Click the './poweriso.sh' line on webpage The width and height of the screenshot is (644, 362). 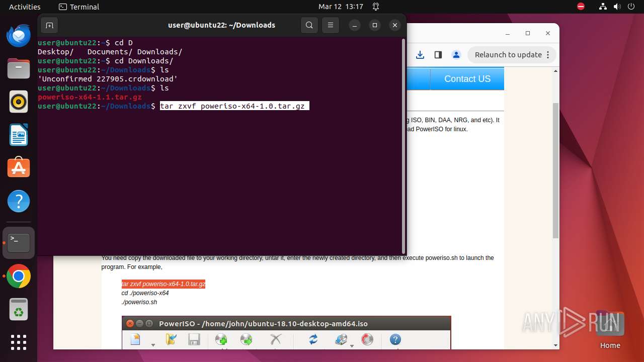click(x=139, y=302)
